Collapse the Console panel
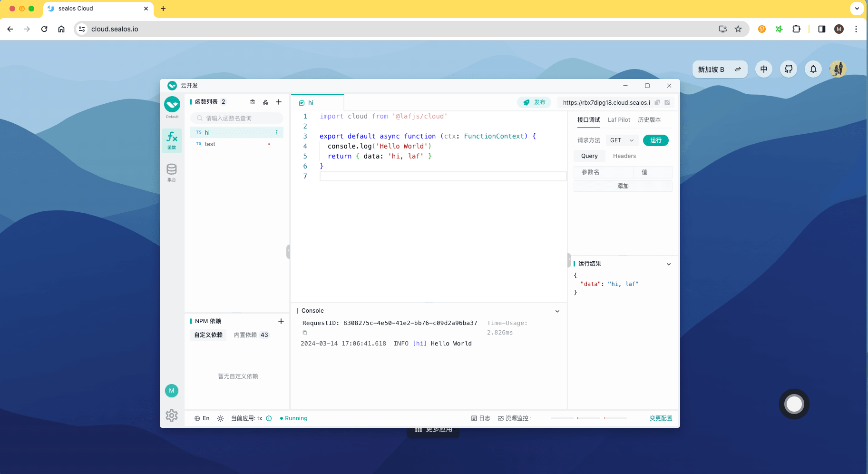Image resolution: width=868 pixels, height=474 pixels. 557,311
